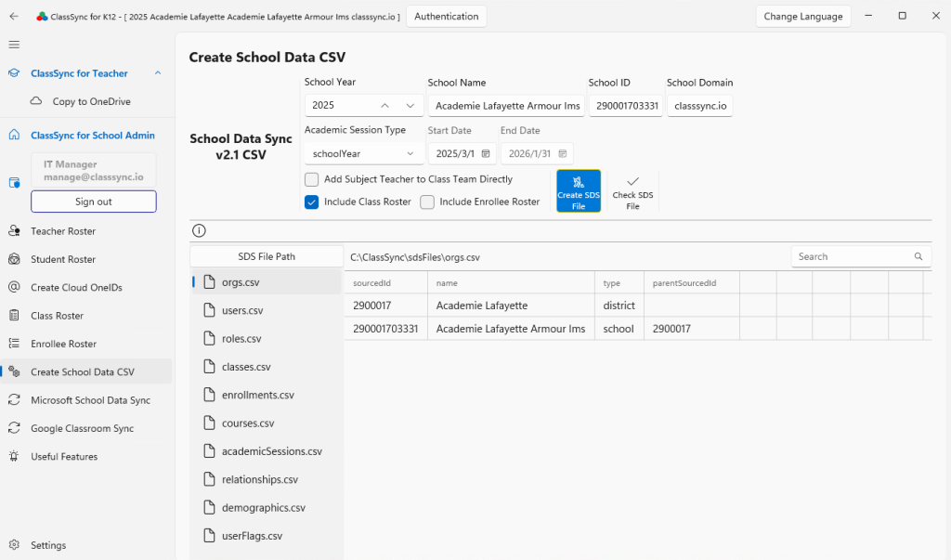Screen dimensions: 951x560
Task: Click the cloud icon beside Copy to OneDrive
Action: click(x=36, y=100)
